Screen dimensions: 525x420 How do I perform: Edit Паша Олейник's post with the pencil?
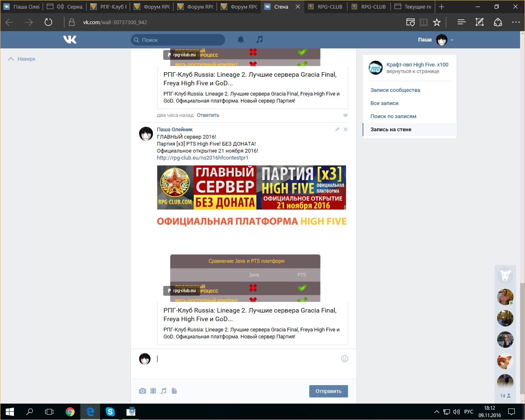click(x=337, y=129)
